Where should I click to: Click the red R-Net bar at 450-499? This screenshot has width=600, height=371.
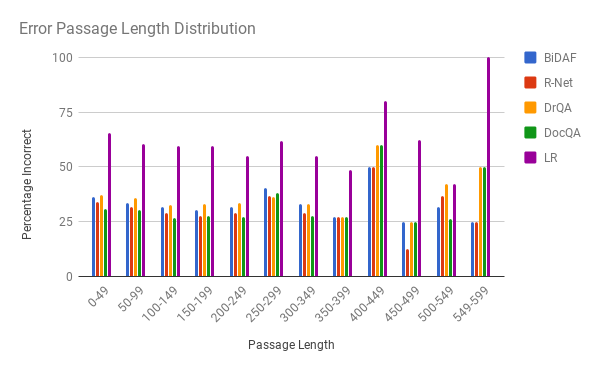(408, 263)
